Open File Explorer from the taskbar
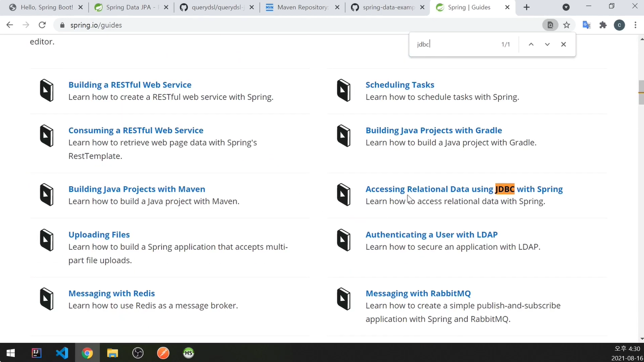 coord(112,353)
